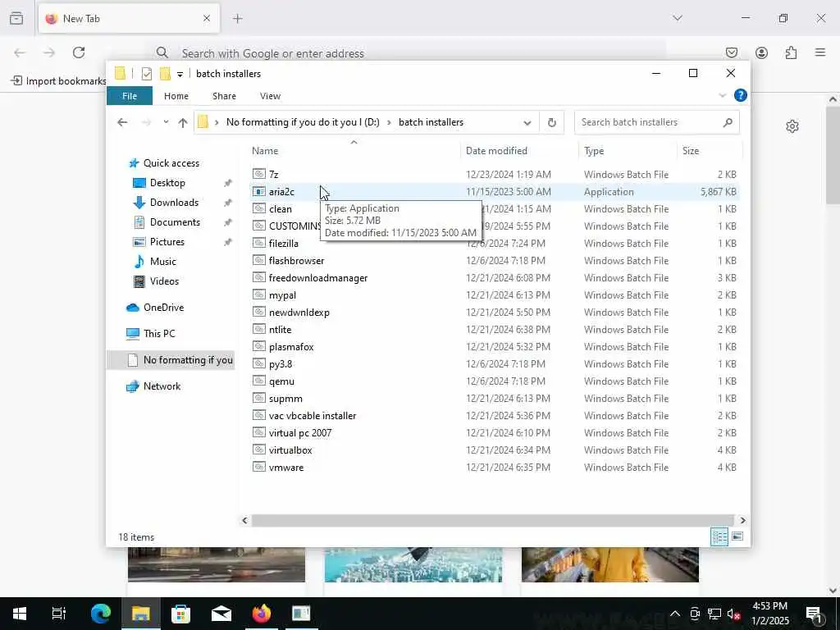Open address bar previous locations dropdown
Screen dimensions: 840x630
point(527,122)
